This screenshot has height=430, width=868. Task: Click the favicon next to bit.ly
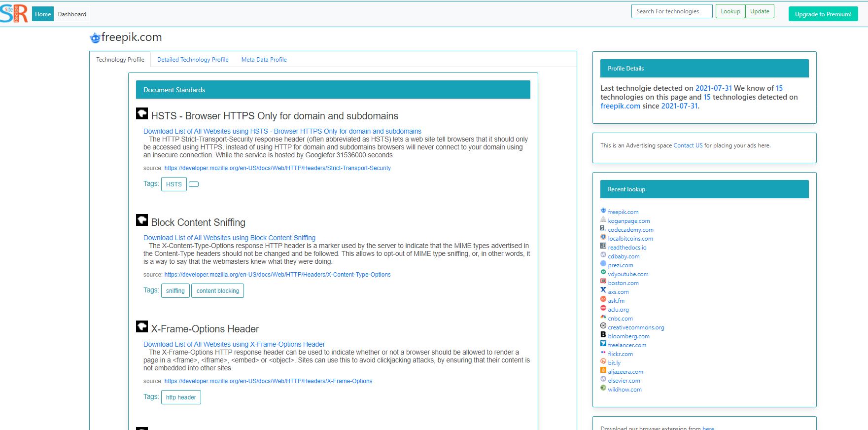tap(603, 361)
